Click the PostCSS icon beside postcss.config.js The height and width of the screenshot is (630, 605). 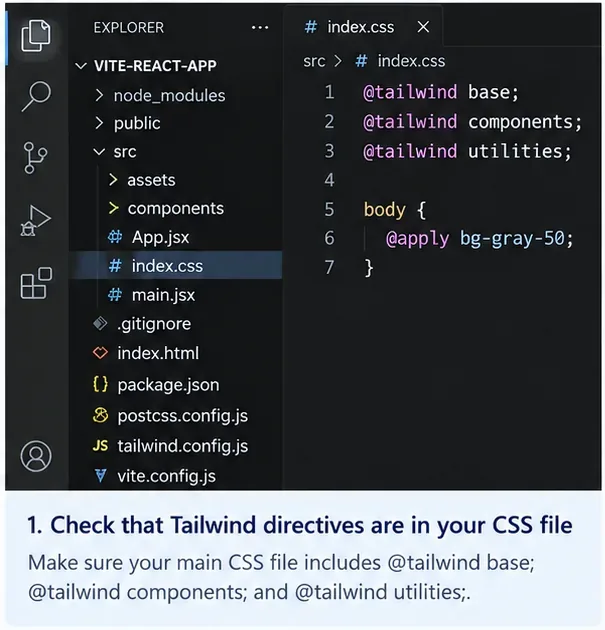click(100, 415)
